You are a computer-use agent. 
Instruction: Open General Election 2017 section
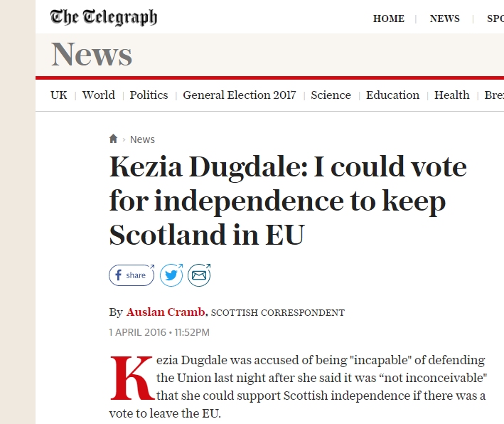pos(240,95)
